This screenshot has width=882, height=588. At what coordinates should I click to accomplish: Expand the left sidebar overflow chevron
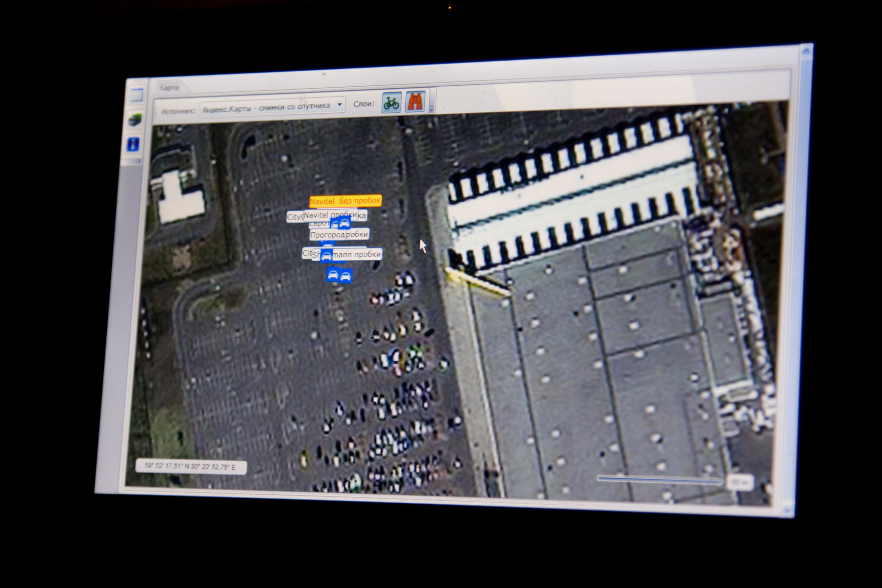point(138,161)
